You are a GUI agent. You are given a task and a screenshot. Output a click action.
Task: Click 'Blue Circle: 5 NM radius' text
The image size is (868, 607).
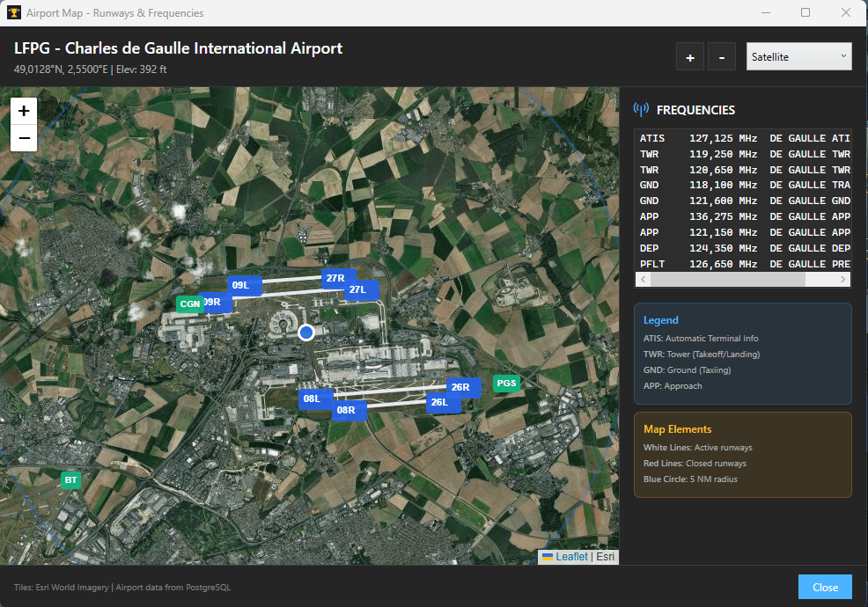tap(690, 479)
